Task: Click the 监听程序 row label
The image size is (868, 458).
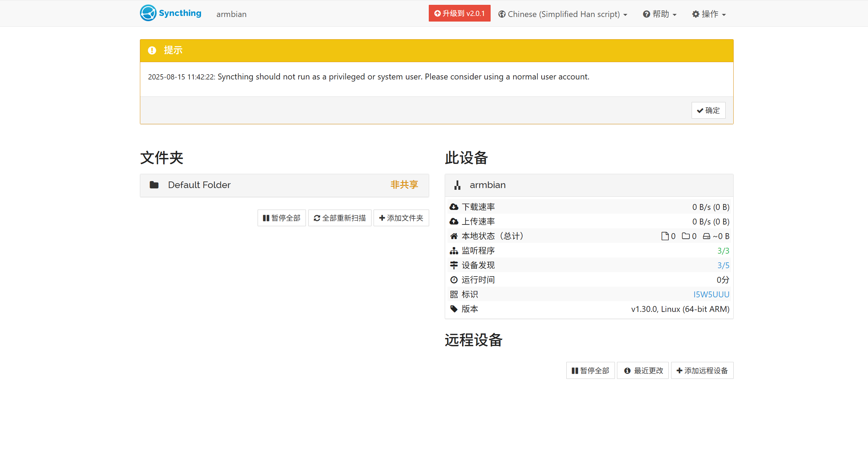Action: click(x=478, y=251)
